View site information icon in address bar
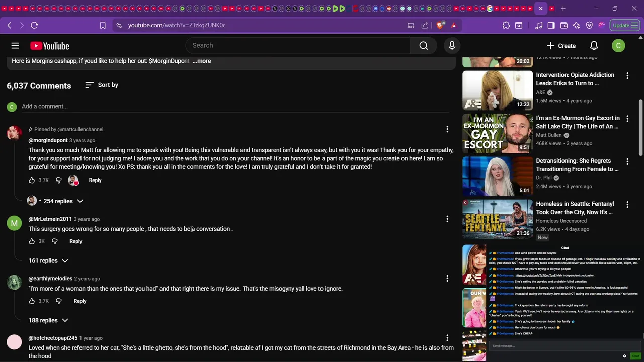644x362 pixels. [x=118, y=25]
